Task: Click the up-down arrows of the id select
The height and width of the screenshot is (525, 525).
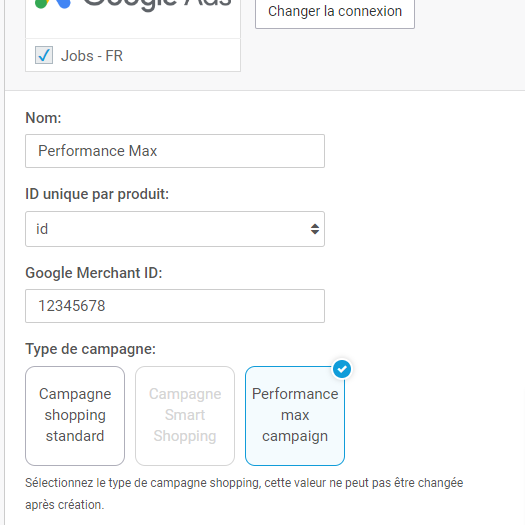Action: pos(315,229)
